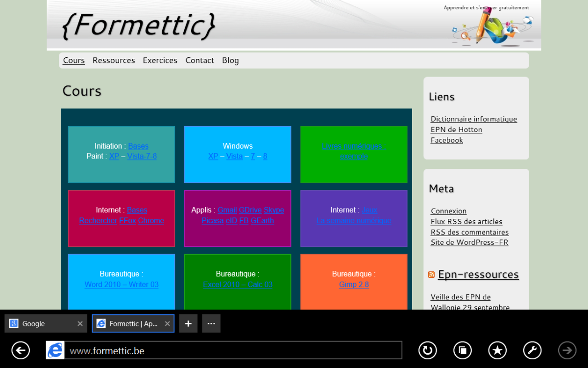Select Exercices in the navigation bar
The height and width of the screenshot is (368, 588).
[x=160, y=60]
